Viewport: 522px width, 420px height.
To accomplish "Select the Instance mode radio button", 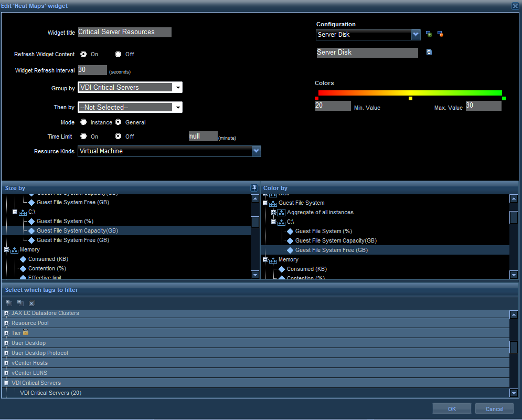I will pyautogui.click(x=83, y=122).
